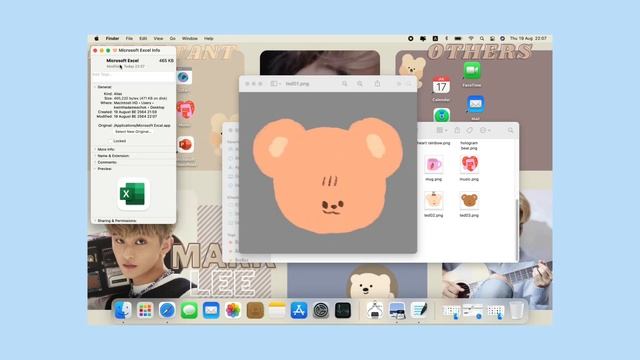Open the Edit menu
Viewport: 640px width, 360px height.
[143, 38]
